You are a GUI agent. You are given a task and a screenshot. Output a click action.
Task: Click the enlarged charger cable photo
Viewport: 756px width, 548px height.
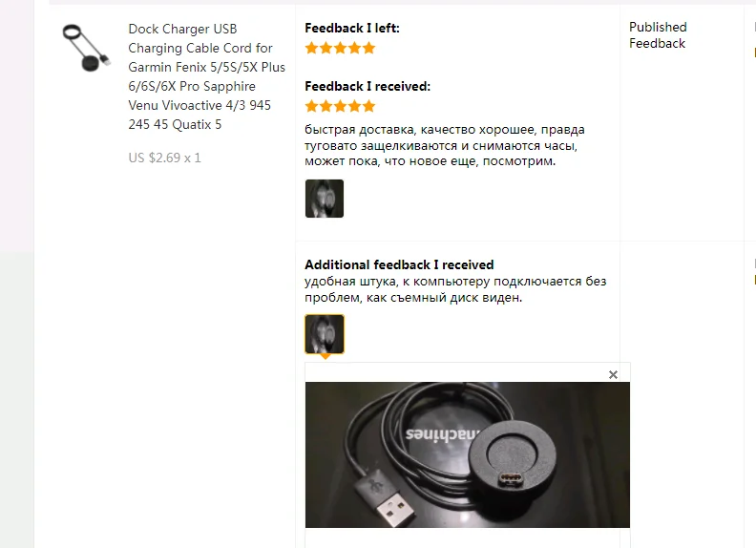click(x=467, y=454)
